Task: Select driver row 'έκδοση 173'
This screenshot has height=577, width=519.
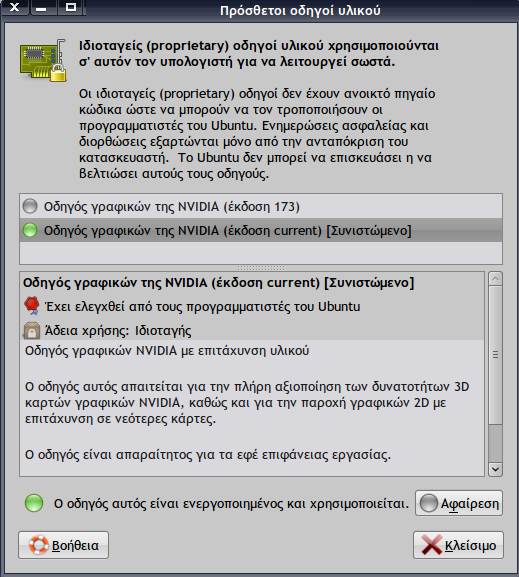Action: coord(261,206)
